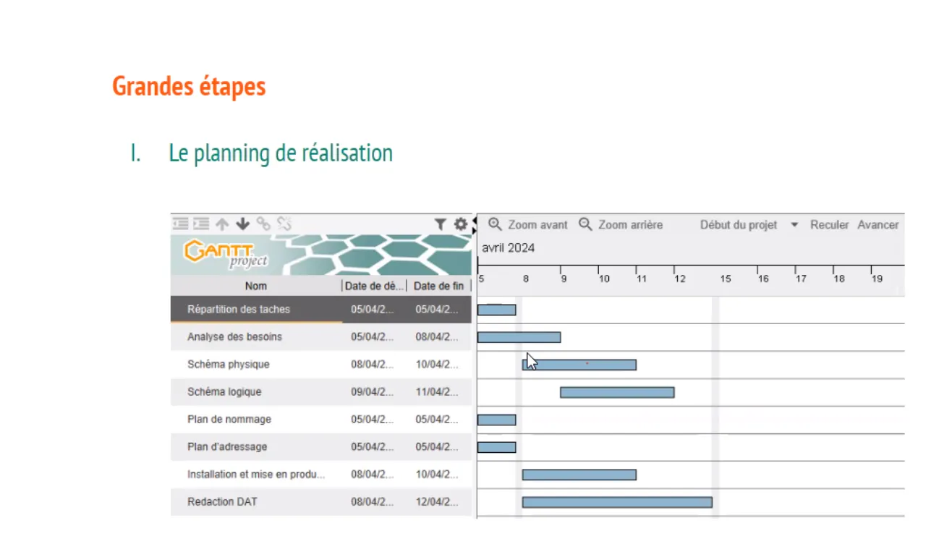This screenshot has height=560, width=952.
Task: Click Zoom arrière to zoom out
Action: (x=621, y=225)
